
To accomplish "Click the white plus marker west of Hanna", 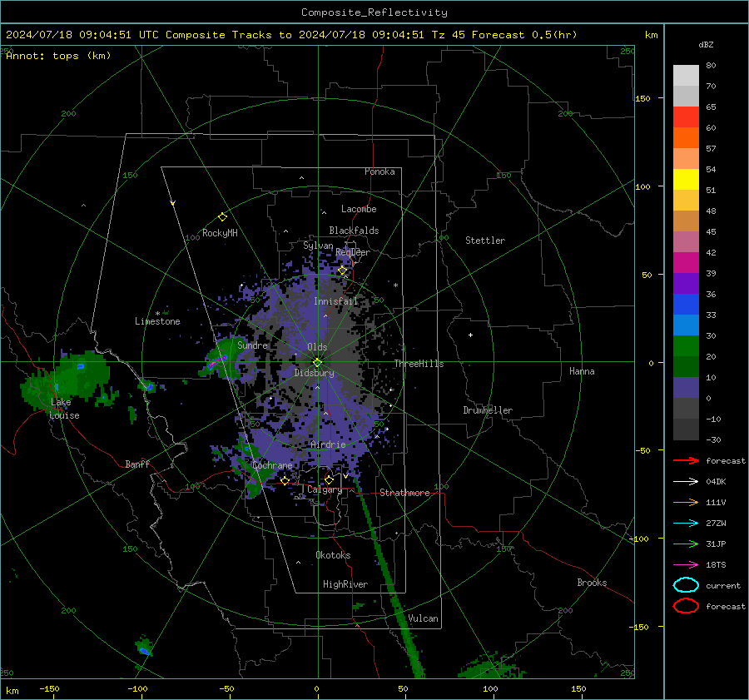I will click(x=470, y=335).
